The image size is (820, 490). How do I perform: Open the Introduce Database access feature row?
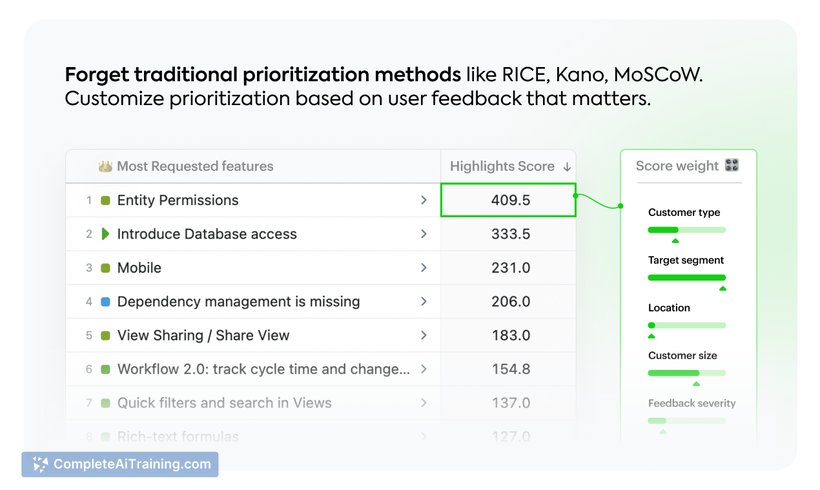[253, 234]
